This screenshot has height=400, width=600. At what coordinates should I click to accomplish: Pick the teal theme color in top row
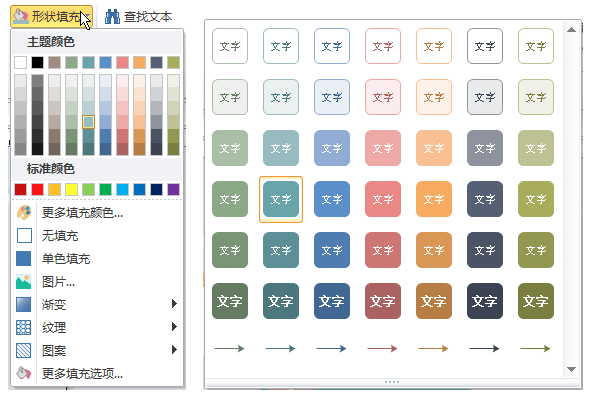pyautogui.click(x=88, y=62)
